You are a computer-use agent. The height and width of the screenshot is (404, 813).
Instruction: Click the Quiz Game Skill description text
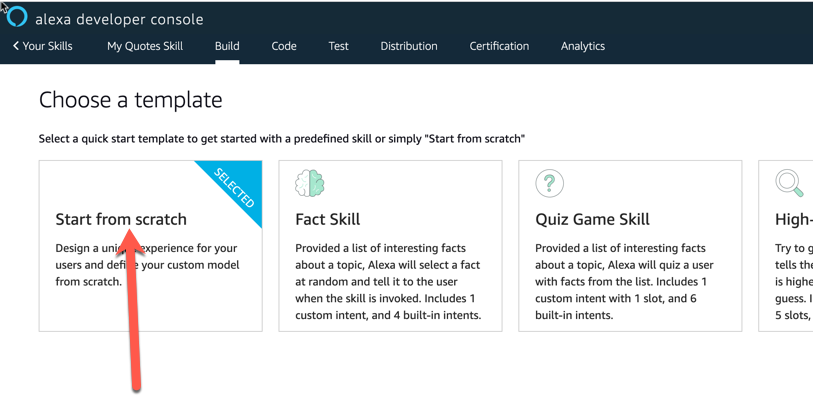pos(625,282)
